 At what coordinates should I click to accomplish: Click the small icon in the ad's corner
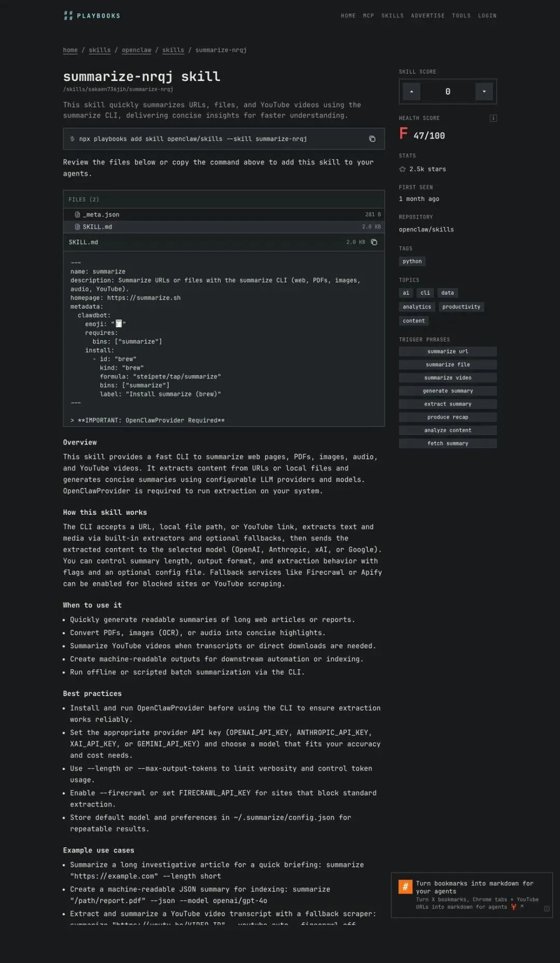point(547,909)
